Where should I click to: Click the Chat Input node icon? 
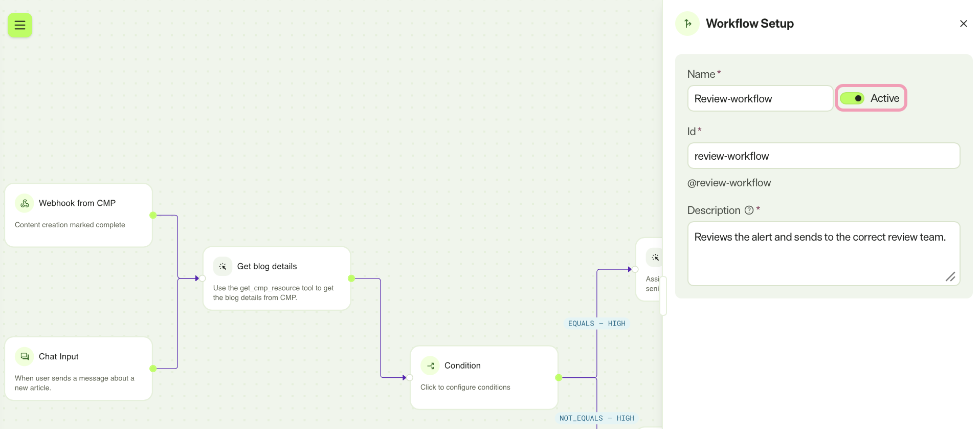pos(25,356)
